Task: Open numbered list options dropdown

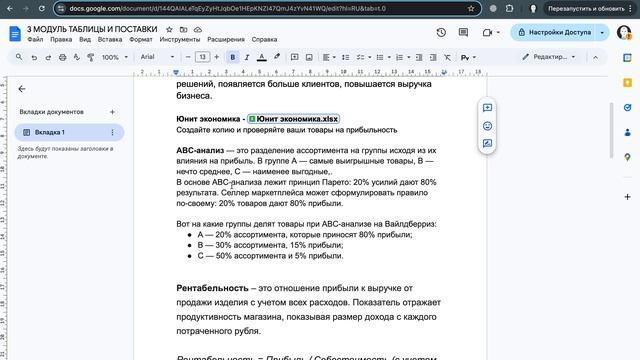Action: pos(403,58)
